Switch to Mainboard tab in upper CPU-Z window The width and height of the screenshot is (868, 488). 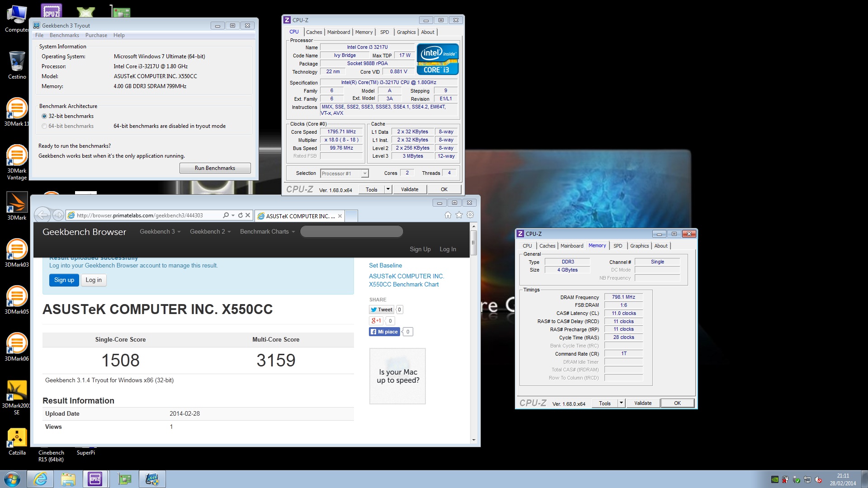tap(339, 32)
